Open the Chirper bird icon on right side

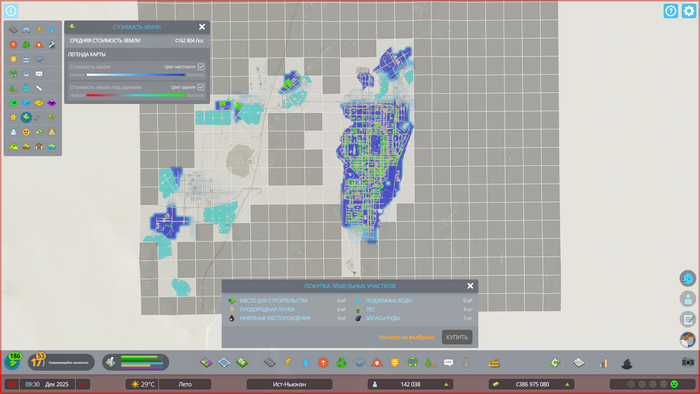pos(688,278)
